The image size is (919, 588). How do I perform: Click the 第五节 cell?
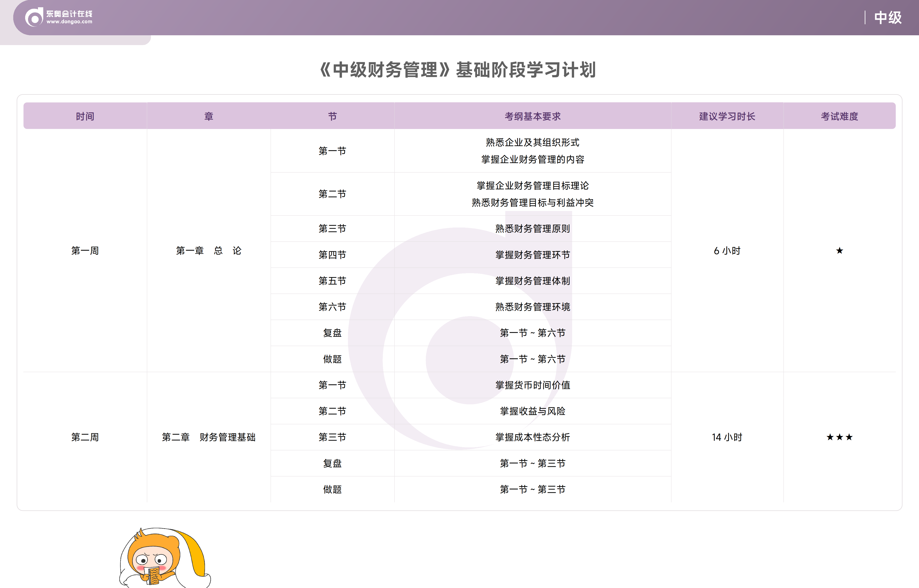[333, 281]
